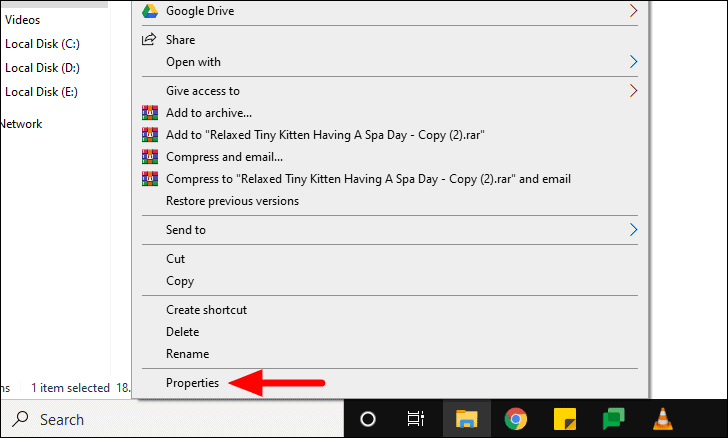Open Task View from the taskbar
This screenshot has height=438, width=728.
pos(416,419)
